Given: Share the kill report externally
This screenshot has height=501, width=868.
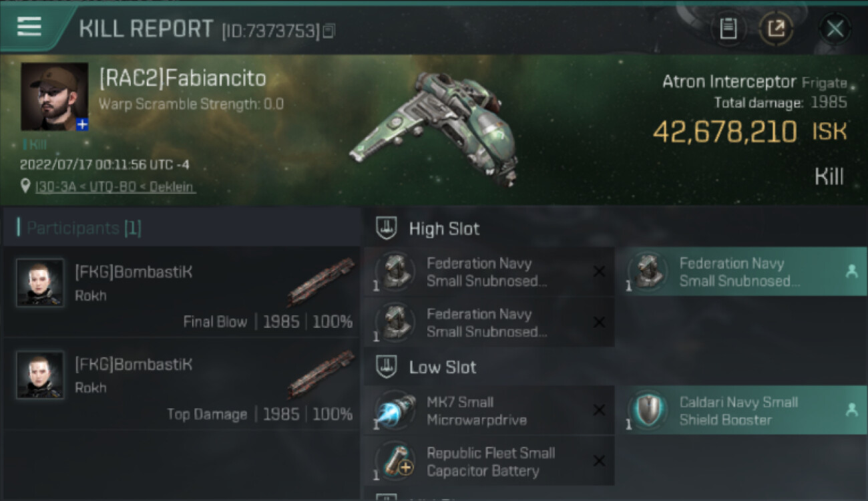Looking at the screenshot, I should [x=776, y=29].
